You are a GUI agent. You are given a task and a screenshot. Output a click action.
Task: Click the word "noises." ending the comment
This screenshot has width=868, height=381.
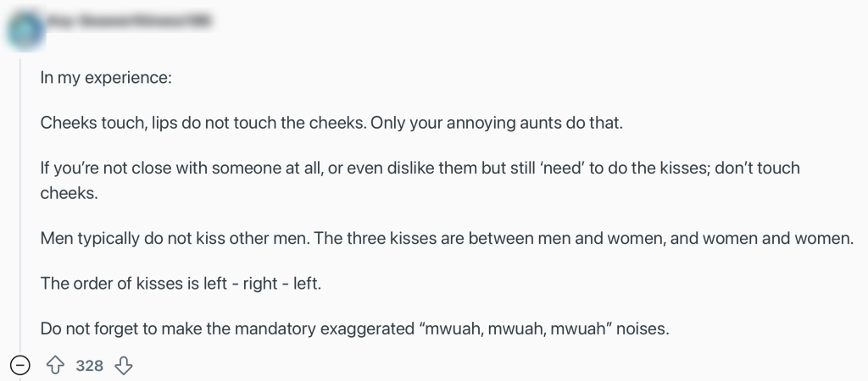[x=644, y=329]
